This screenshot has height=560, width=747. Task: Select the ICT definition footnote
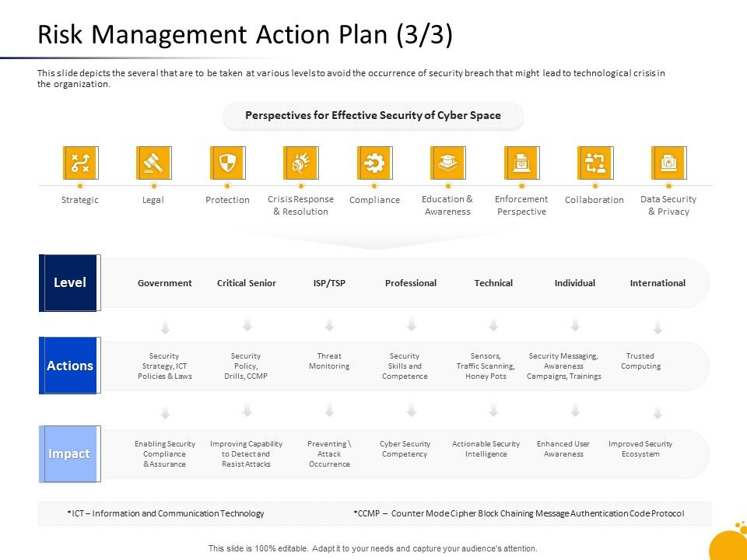coord(166,513)
